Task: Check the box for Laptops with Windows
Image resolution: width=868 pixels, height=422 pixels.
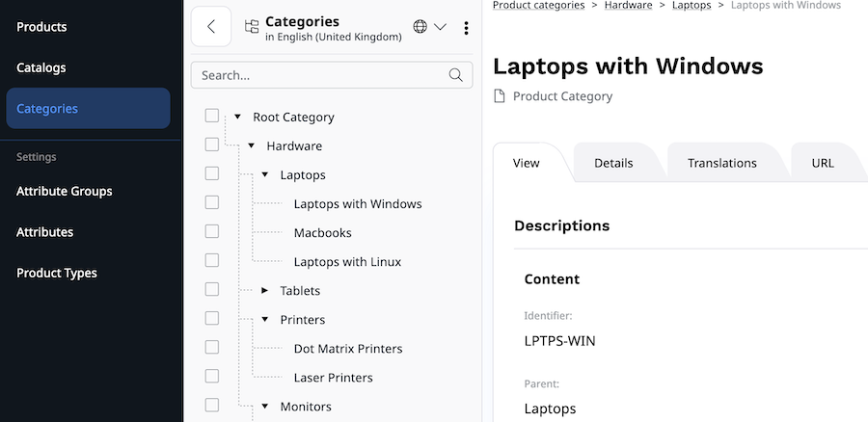Action: [x=212, y=203]
